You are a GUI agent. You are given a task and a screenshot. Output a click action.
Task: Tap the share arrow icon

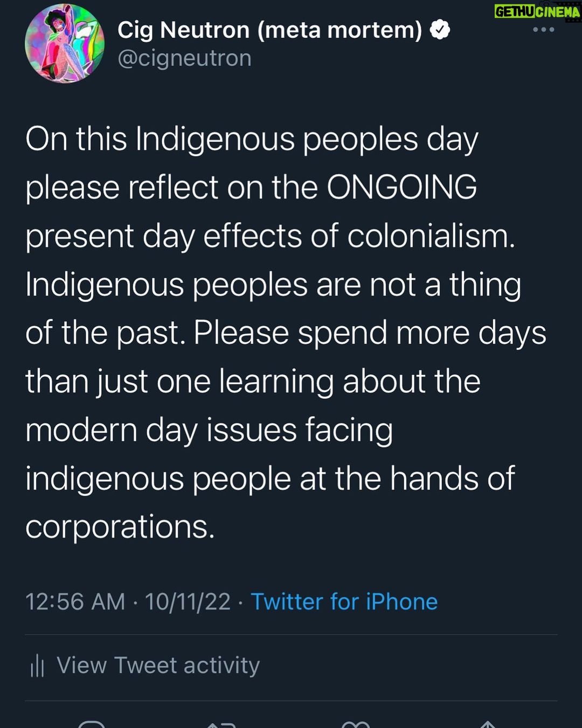[x=488, y=724]
